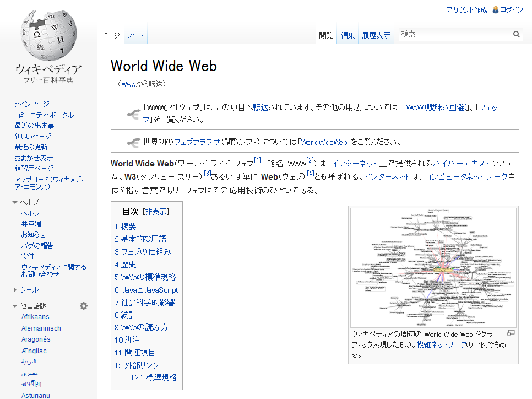Open the 編集 tab
Screen dimensions: 532x399
pyautogui.click(x=348, y=35)
